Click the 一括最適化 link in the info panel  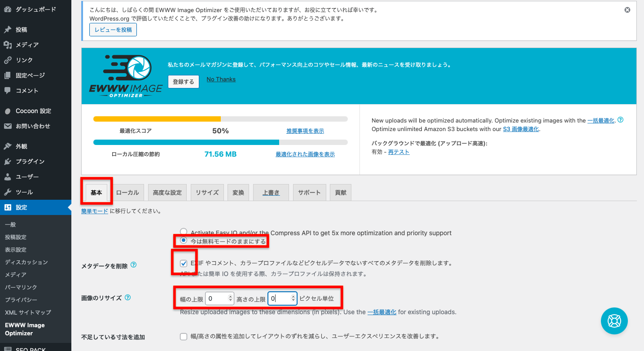click(x=601, y=121)
